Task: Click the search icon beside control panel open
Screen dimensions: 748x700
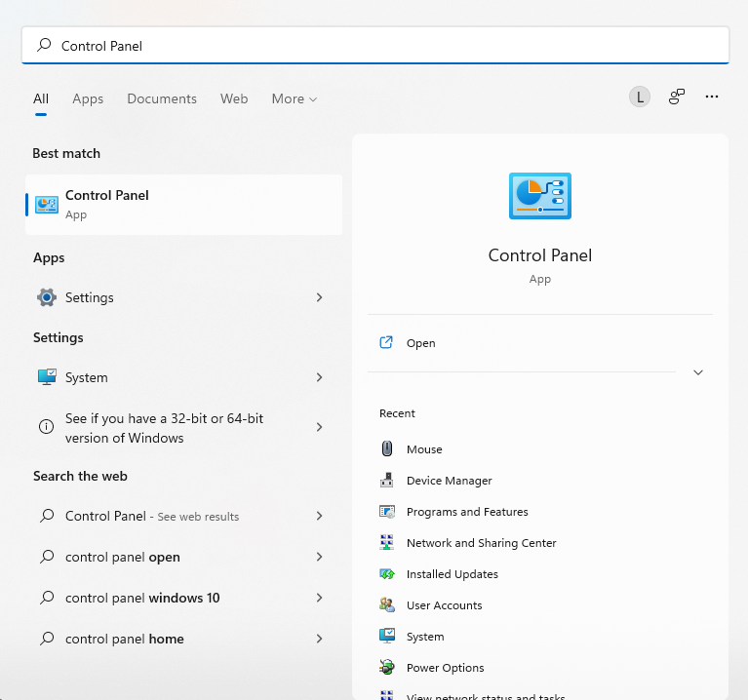Action: (x=47, y=557)
